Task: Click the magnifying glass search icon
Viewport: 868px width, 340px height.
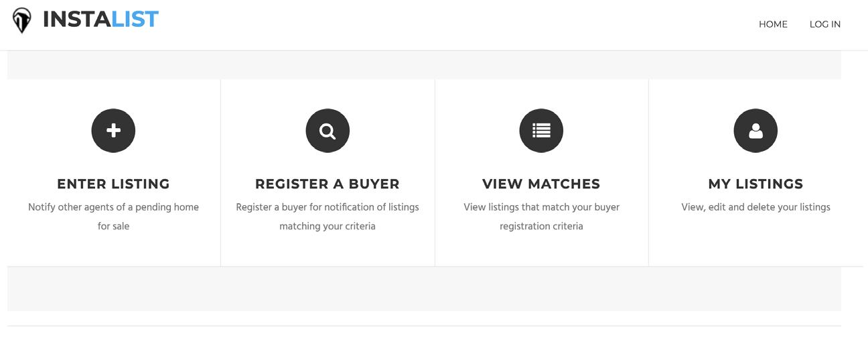Action: 328,131
